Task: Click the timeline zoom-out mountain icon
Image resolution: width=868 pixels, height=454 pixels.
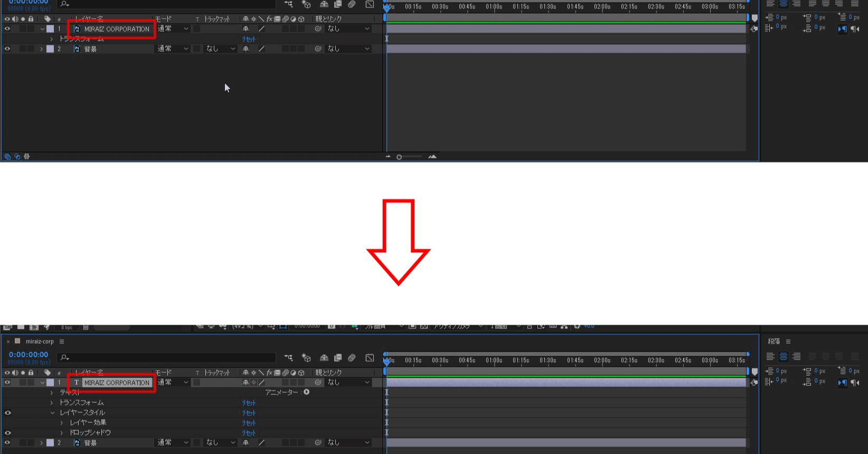Action: coord(388,156)
